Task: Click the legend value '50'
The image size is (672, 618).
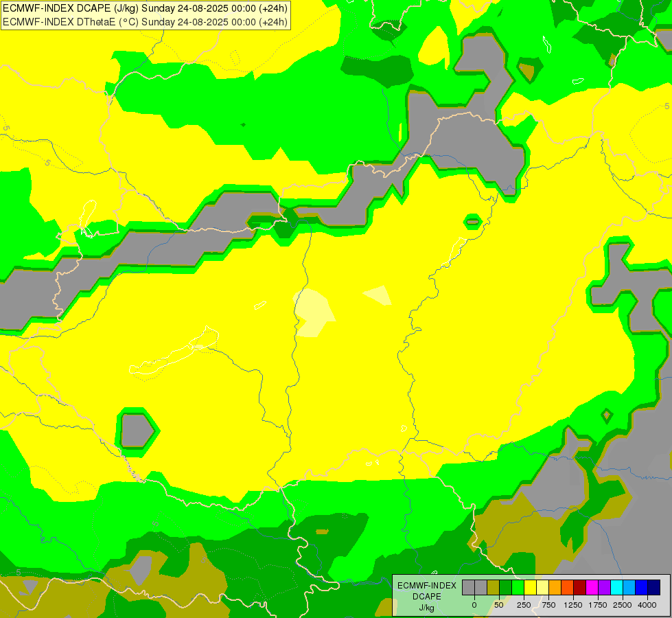Action: (499, 605)
